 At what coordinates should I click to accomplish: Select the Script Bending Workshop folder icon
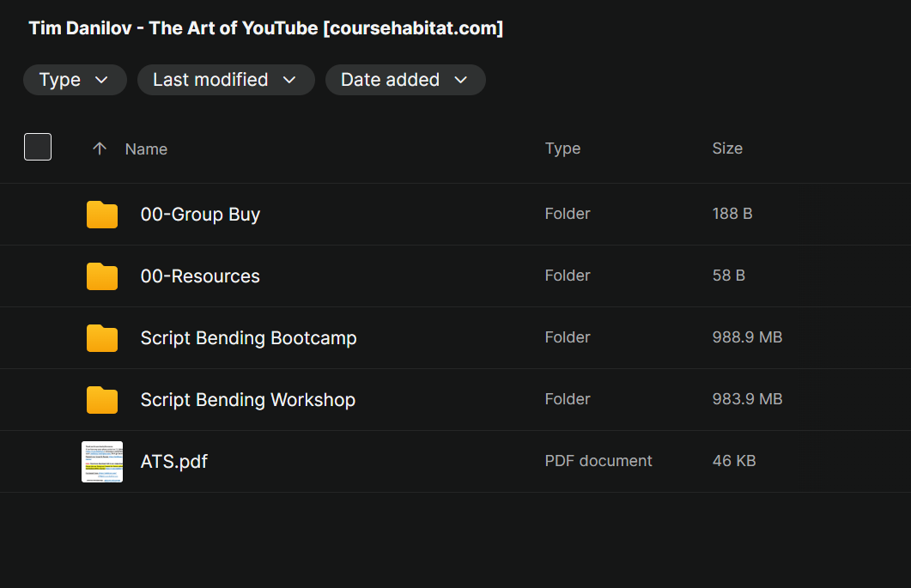102,400
